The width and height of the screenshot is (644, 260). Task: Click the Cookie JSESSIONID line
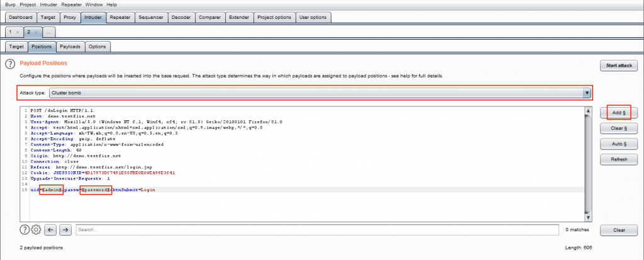point(103,173)
